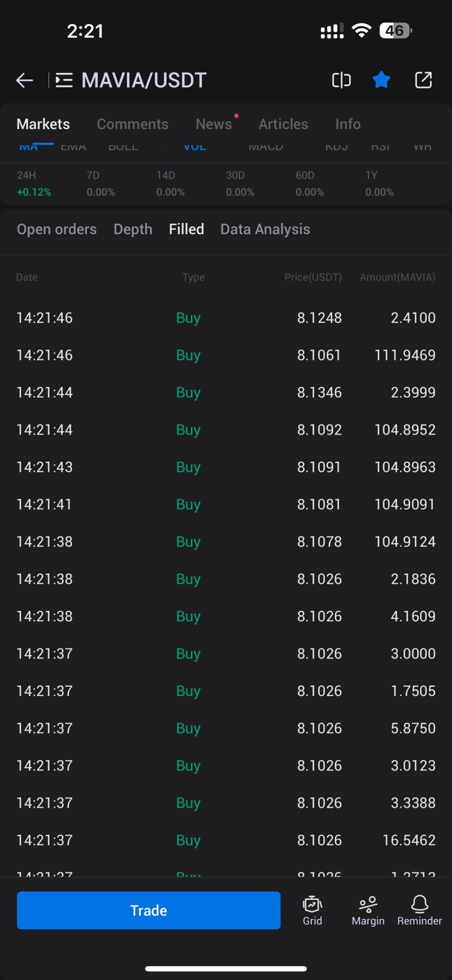Viewport: 452px width, 980px height.
Task: Switch to the Comments tab
Action: 132,124
